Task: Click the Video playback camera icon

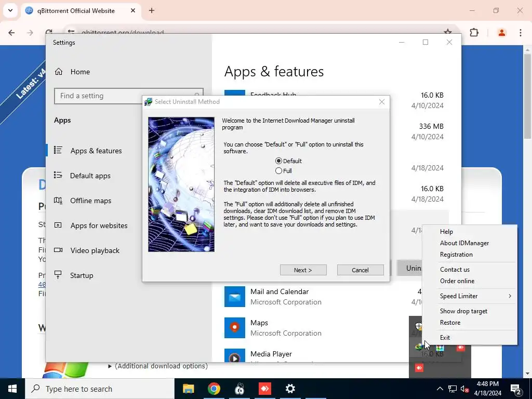Action: click(58, 250)
